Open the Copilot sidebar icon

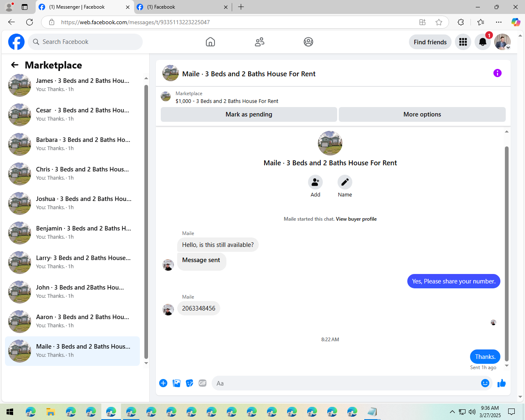click(x=516, y=22)
